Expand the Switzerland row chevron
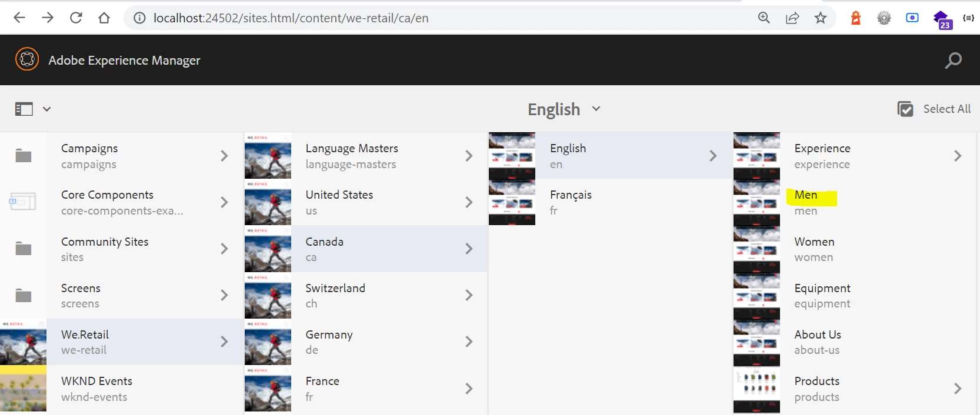 click(x=469, y=295)
